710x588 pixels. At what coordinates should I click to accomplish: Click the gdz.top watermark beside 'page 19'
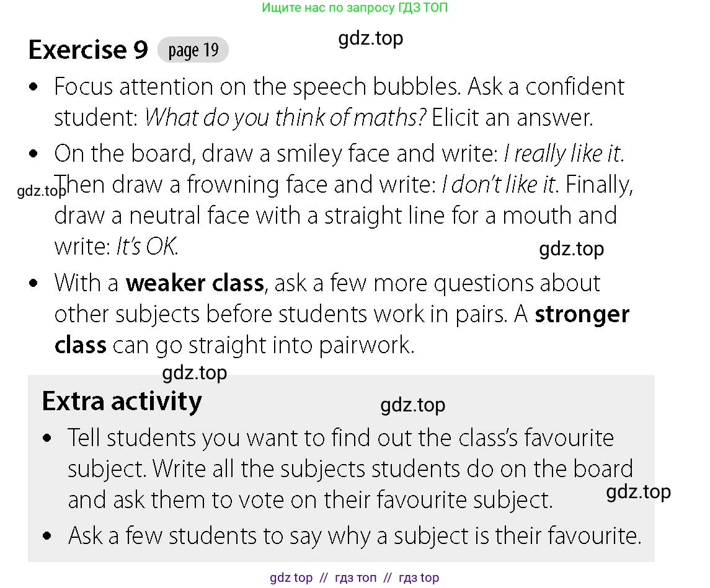click(370, 38)
